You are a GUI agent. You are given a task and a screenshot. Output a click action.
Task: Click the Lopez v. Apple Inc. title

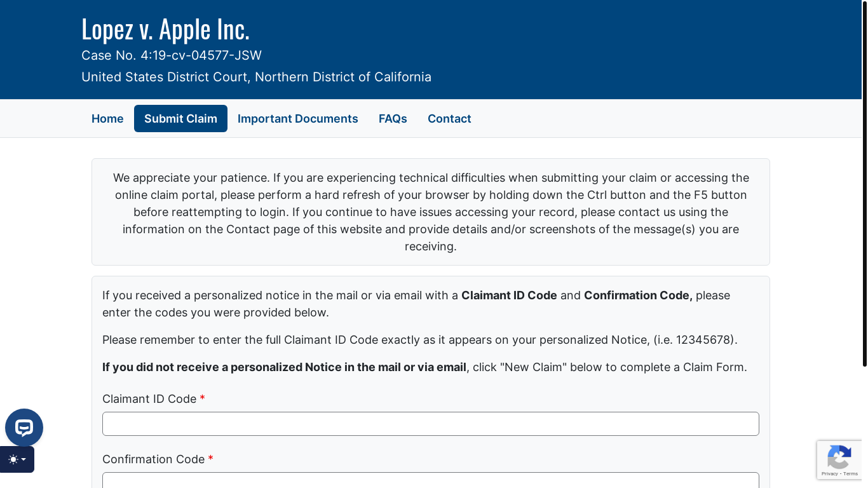[165, 29]
